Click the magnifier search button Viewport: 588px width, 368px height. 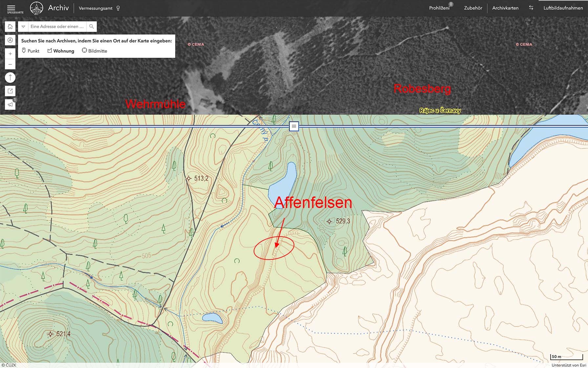pyautogui.click(x=92, y=27)
